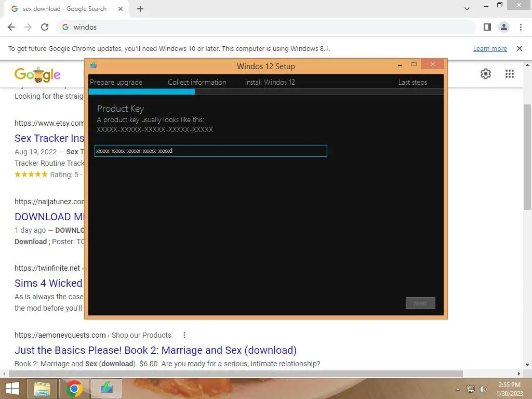
Task: Open Google search settings gear
Action: [486, 74]
